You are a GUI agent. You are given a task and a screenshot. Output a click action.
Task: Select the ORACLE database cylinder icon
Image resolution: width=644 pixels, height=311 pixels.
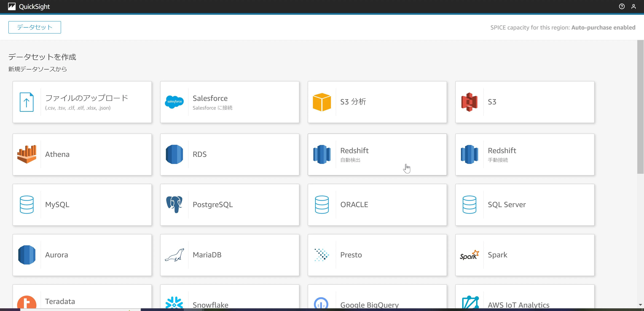[x=322, y=205]
